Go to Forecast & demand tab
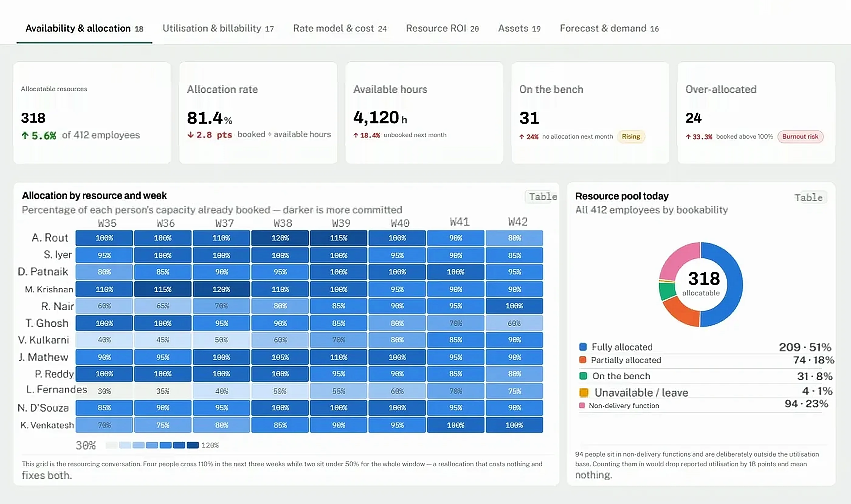 609,28
